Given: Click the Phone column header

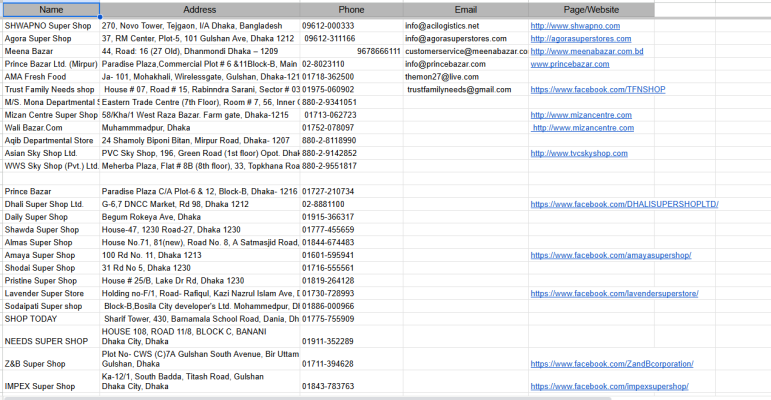Looking at the screenshot, I should tap(350, 9).
